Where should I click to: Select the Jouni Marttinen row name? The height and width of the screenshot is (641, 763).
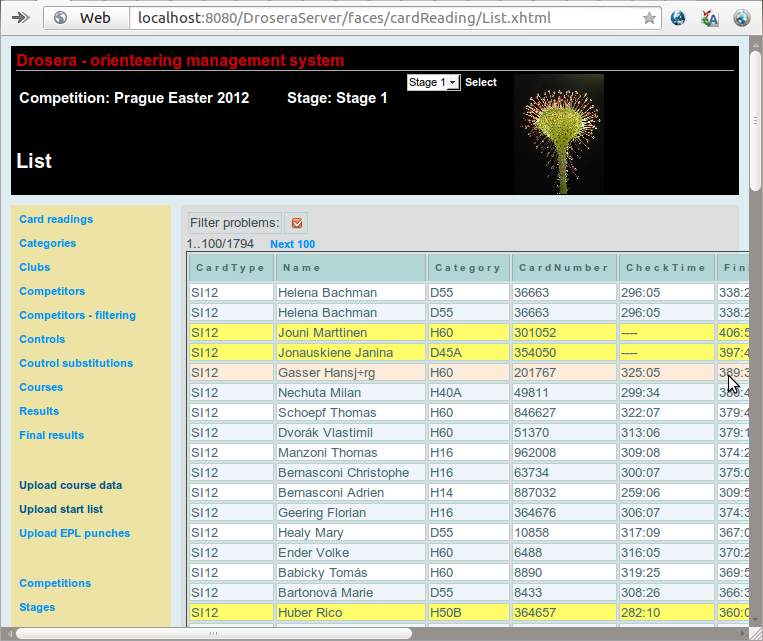click(x=350, y=333)
